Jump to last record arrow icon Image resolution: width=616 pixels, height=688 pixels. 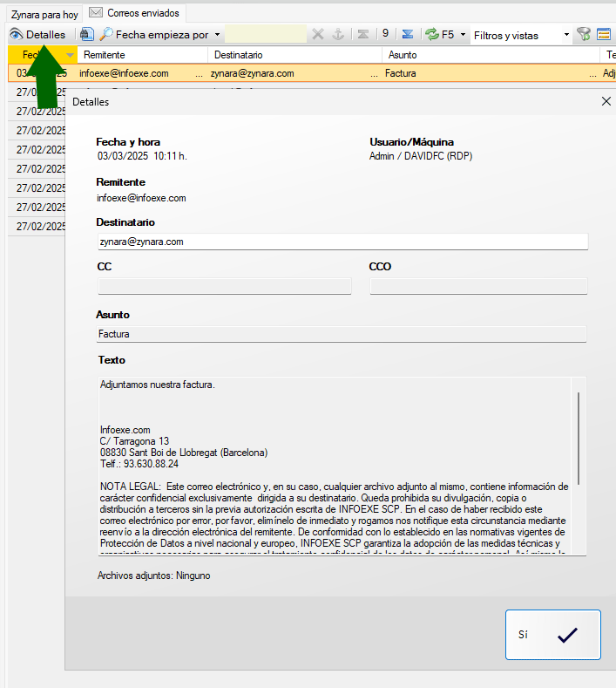tap(407, 35)
